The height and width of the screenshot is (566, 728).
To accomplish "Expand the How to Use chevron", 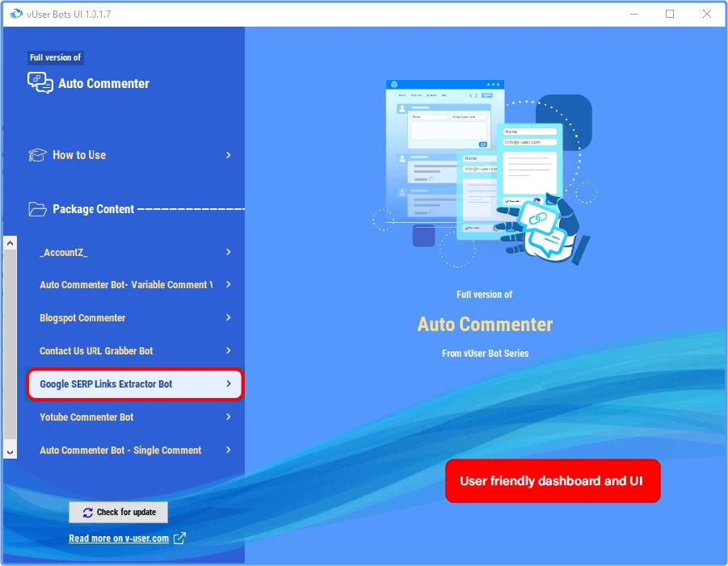I will [229, 155].
